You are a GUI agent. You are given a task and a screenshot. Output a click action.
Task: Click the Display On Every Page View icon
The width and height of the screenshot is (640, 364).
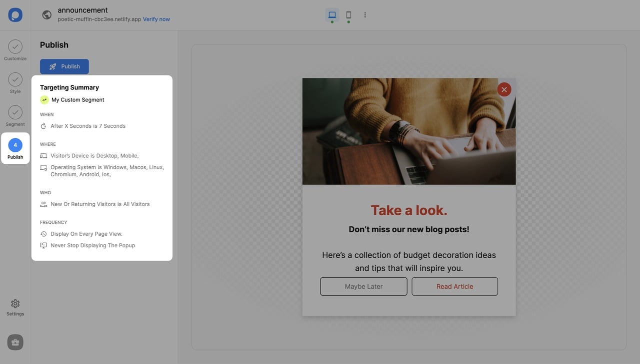pyautogui.click(x=43, y=234)
